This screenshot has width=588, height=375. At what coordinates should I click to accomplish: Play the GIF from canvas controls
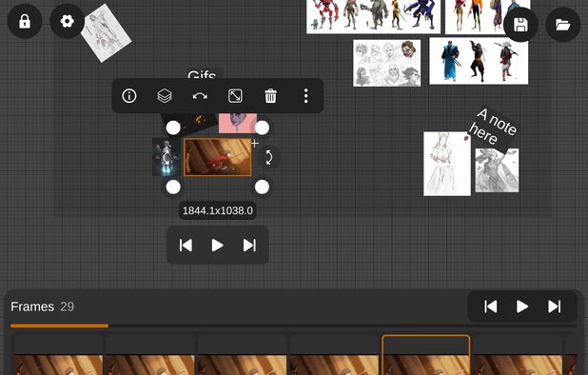click(218, 246)
